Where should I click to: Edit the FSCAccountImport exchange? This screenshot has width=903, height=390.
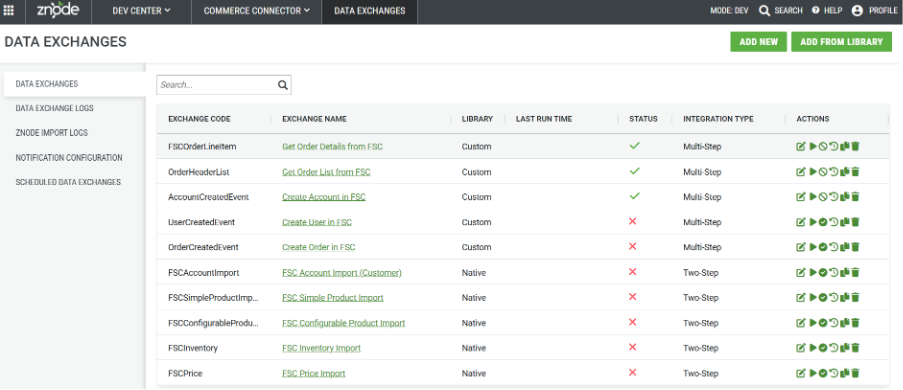pos(800,272)
